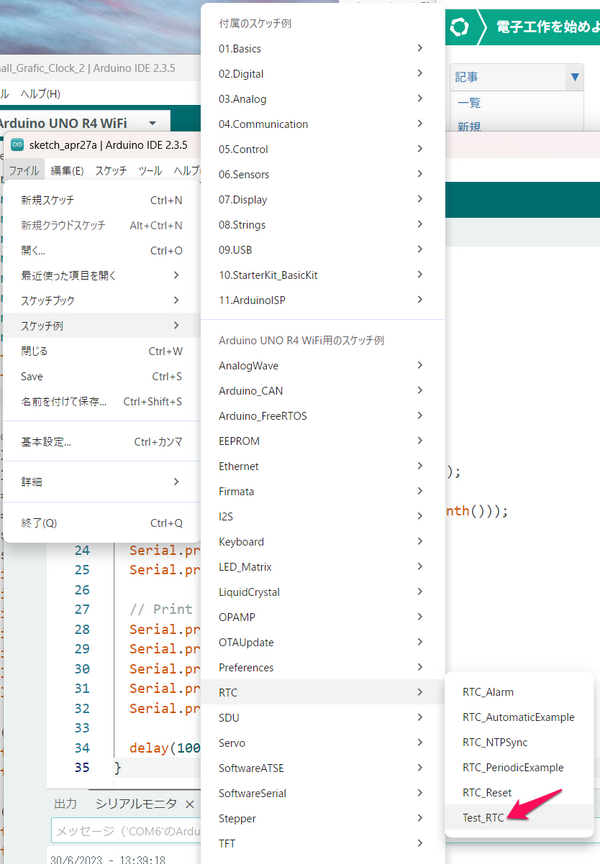The image size is (600, 864).
Task: Open 10.StarterKit_BasicKit examples submenu
Action: pos(322,275)
